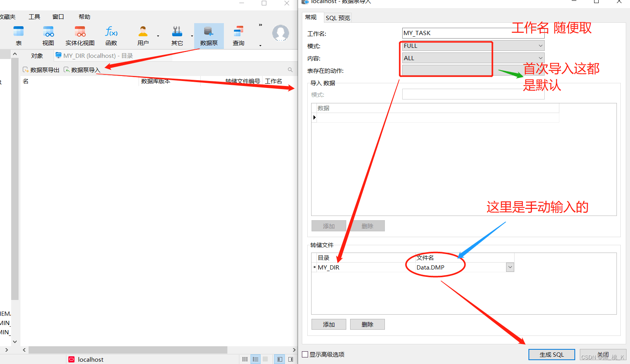Select the 实体化视图 materialized view icon
The height and width of the screenshot is (364, 630).
80,35
